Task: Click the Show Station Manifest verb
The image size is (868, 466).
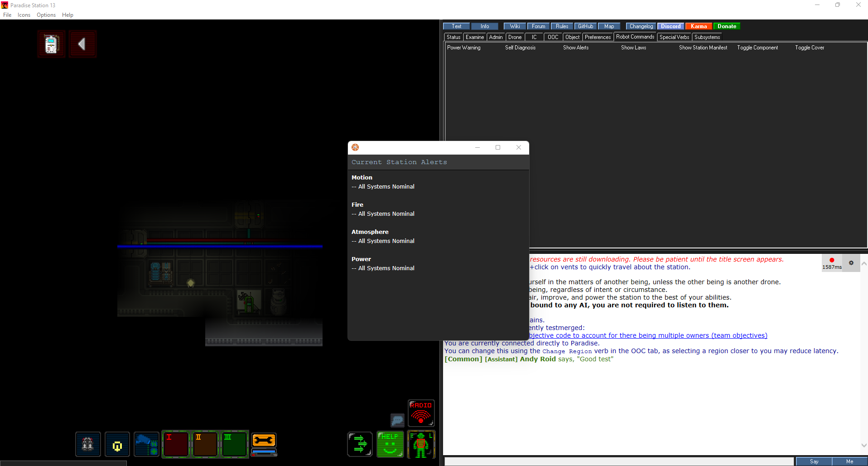Action: pyautogui.click(x=703, y=47)
